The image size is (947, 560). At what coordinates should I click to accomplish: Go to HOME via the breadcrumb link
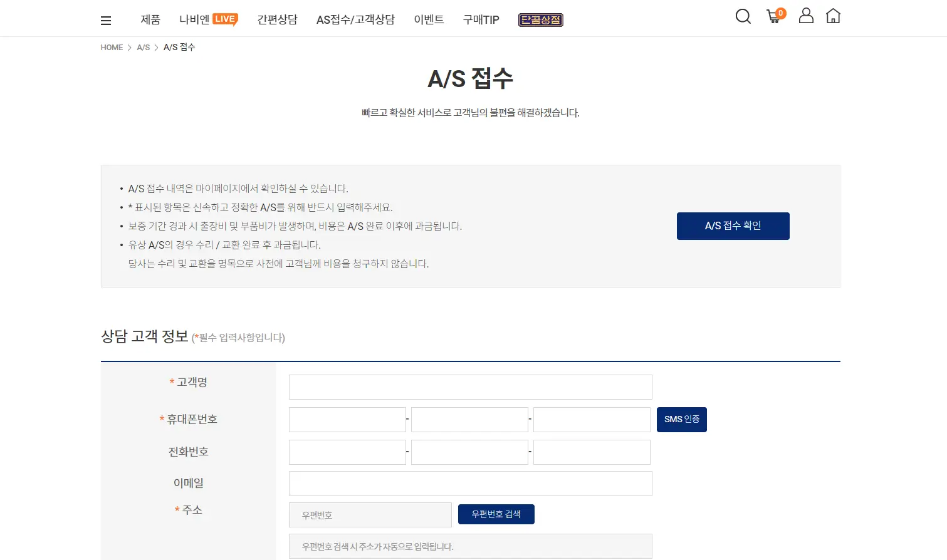(112, 47)
